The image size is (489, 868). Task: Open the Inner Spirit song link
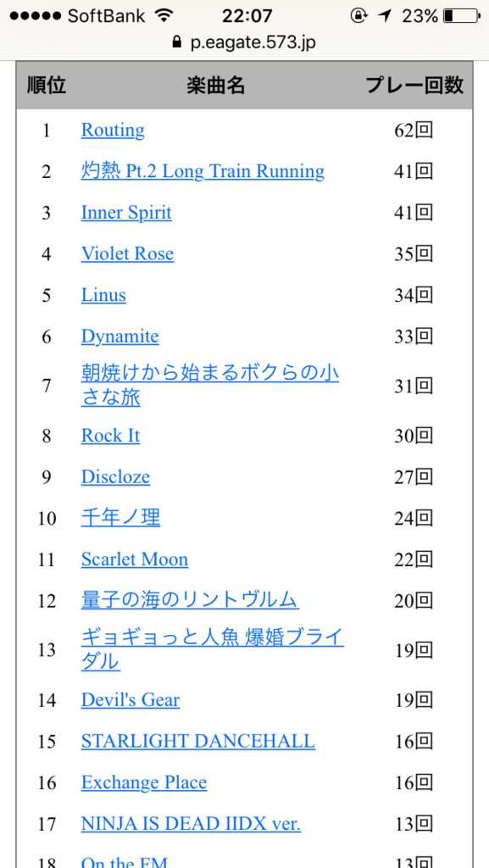(x=126, y=213)
